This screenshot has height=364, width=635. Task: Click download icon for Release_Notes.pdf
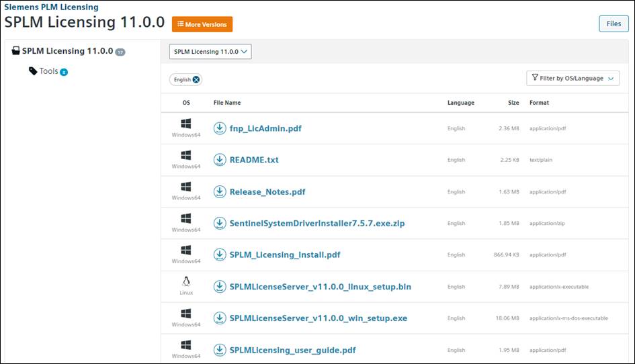click(220, 191)
